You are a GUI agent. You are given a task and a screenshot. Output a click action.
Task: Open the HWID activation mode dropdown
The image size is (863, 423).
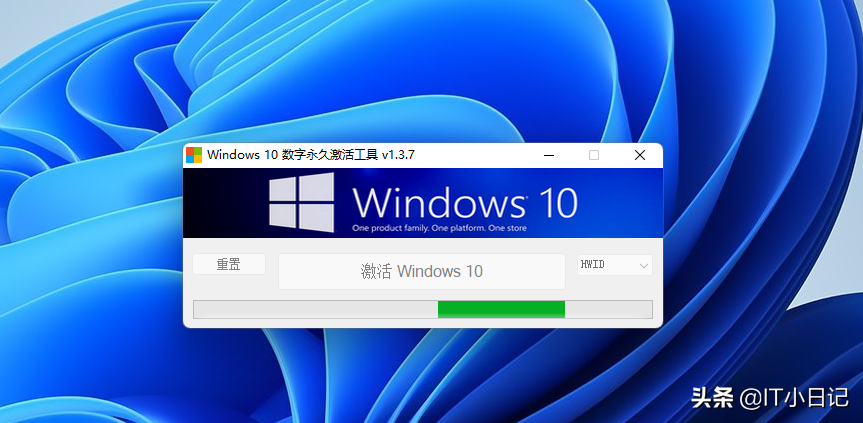tap(615, 265)
